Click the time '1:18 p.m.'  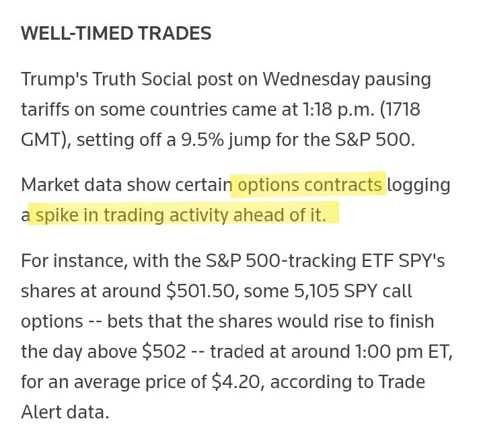click(x=338, y=110)
